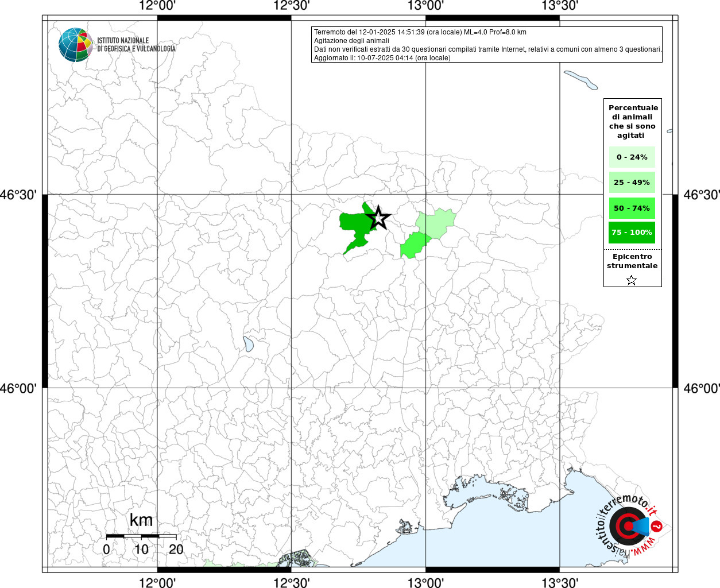The height and width of the screenshot is (588, 720).
Task: Click the 'Agitazione degli animali' text
Action: point(351,41)
